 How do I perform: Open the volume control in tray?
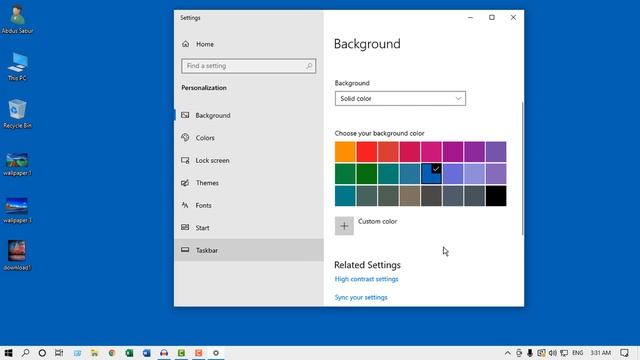pyautogui.click(x=553, y=353)
